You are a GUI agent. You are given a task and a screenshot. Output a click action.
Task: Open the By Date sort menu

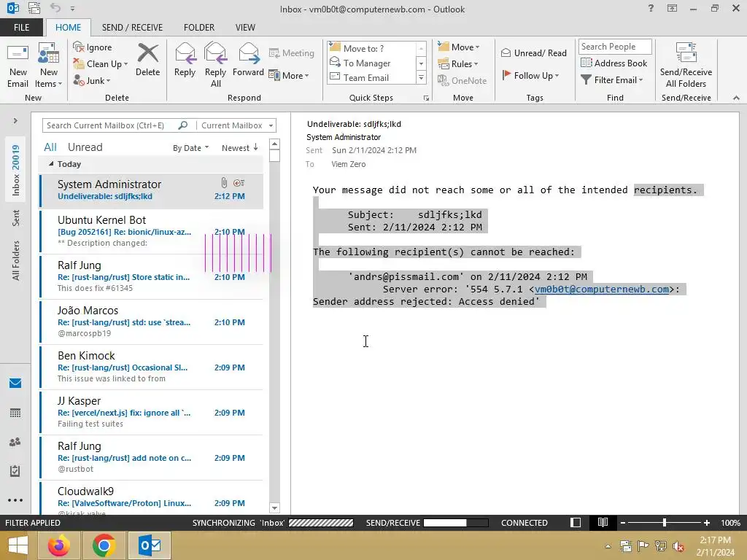point(190,148)
